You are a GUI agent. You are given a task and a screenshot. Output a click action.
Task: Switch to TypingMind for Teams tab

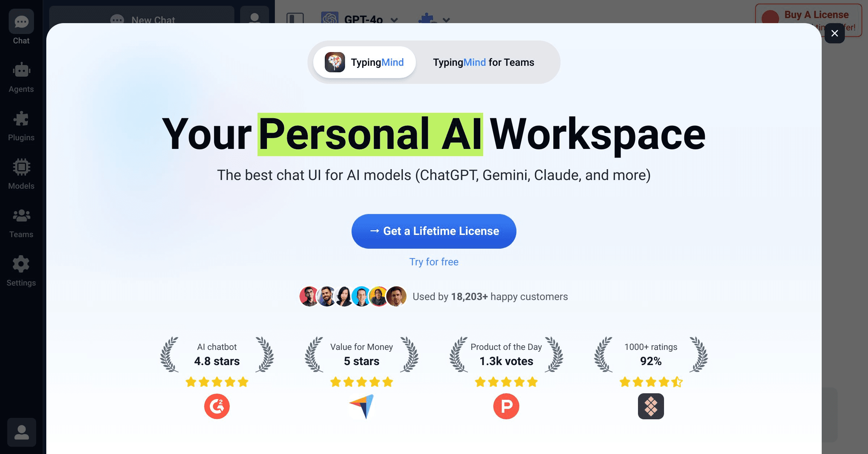[x=484, y=62]
